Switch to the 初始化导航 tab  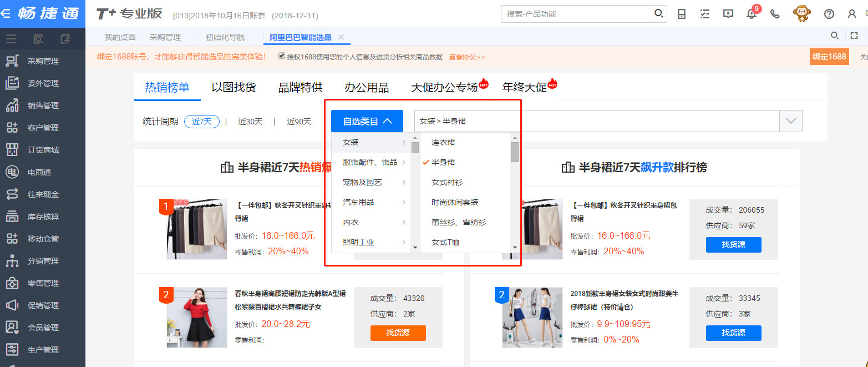(x=225, y=37)
